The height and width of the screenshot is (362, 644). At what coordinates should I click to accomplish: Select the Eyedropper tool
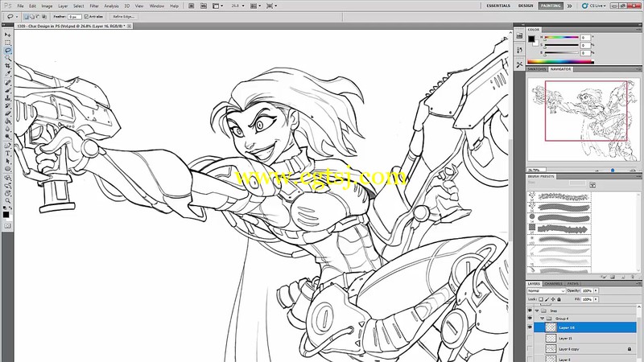(x=8, y=74)
